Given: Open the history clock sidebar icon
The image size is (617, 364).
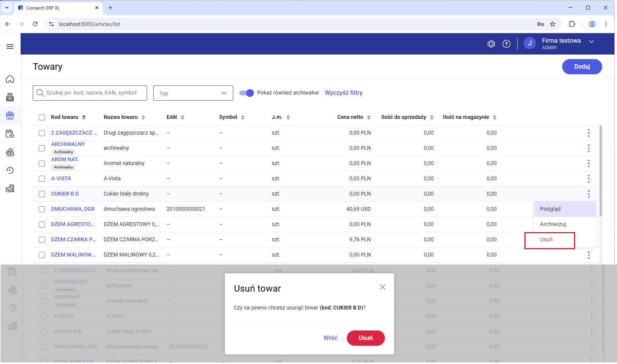Looking at the screenshot, I should pos(10,170).
